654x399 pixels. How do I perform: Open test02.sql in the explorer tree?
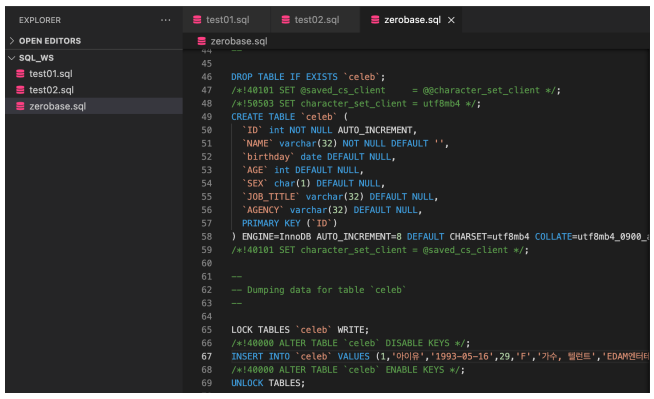point(51,90)
